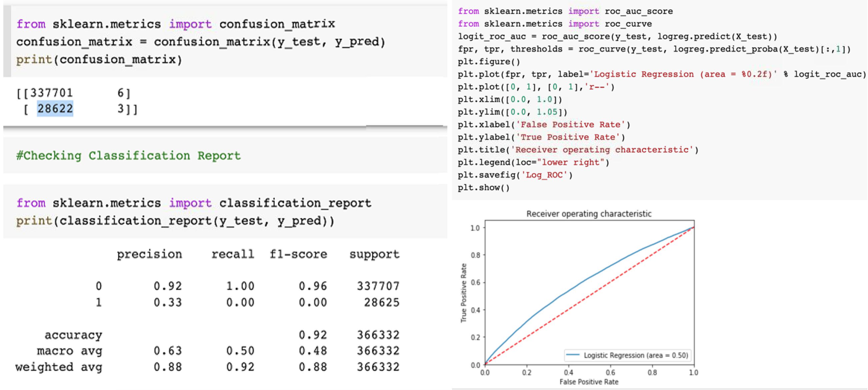The image size is (868, 390).
Task: Click the weighted avg row label
Action: pos(59,367)
